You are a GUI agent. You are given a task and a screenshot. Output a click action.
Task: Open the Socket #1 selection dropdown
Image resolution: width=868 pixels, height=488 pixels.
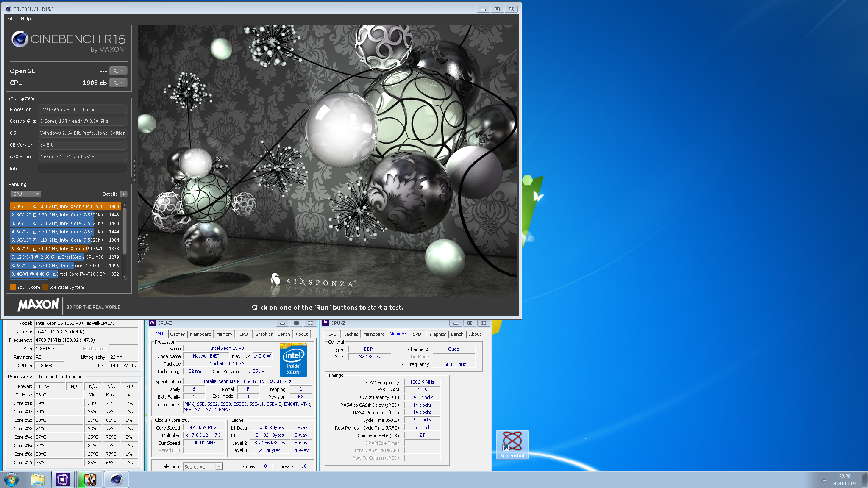(x=203, y=466)
